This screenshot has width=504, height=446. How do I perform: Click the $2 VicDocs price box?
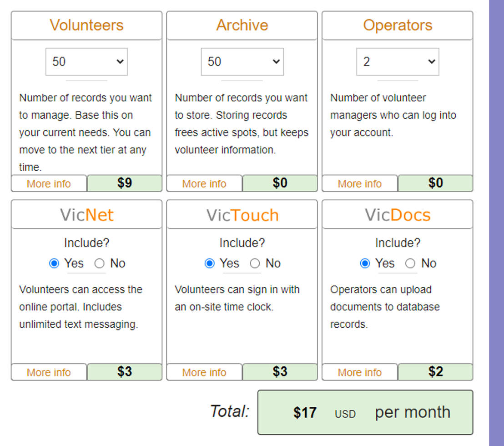coord(435,372)
